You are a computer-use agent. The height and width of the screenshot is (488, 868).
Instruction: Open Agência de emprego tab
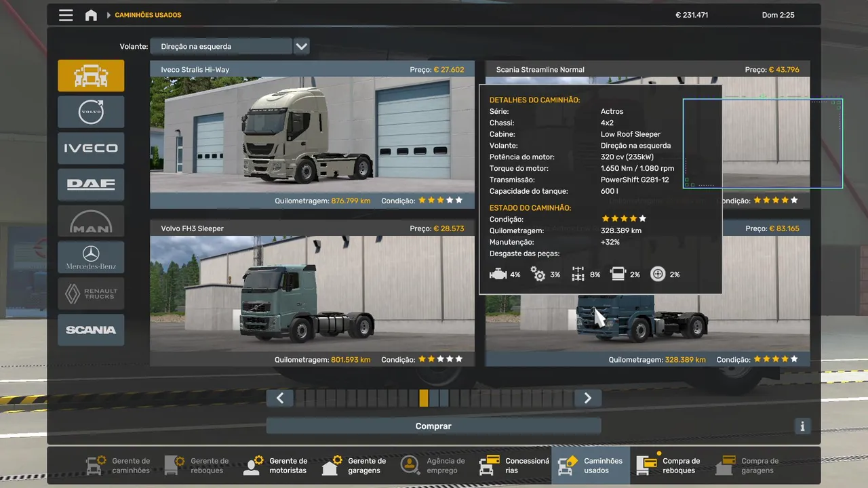tap(433, 466)
